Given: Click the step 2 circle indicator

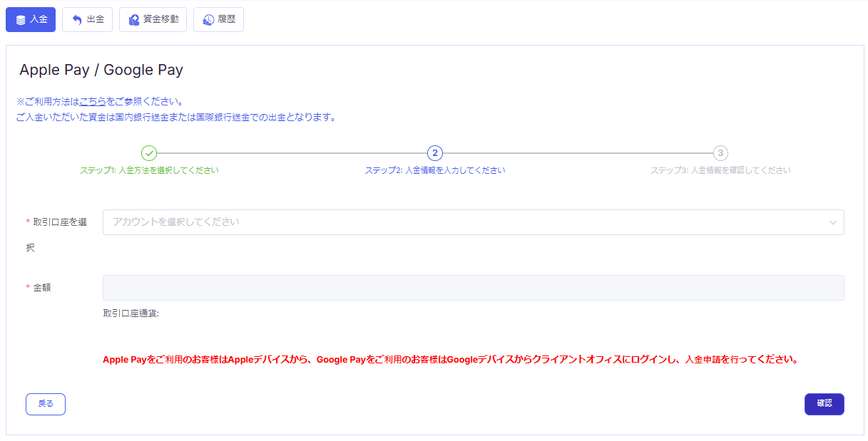Looking at the screenshot, I should 435,153.
